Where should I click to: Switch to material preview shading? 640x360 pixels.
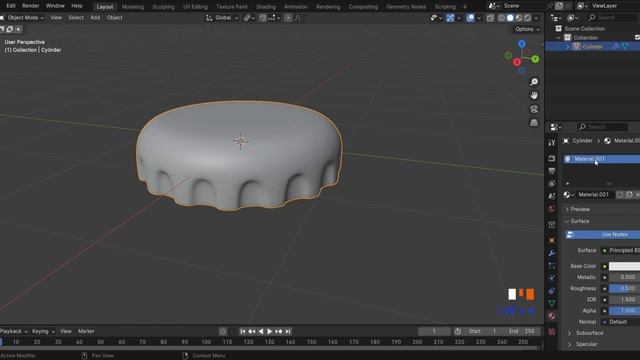(519, 18)
